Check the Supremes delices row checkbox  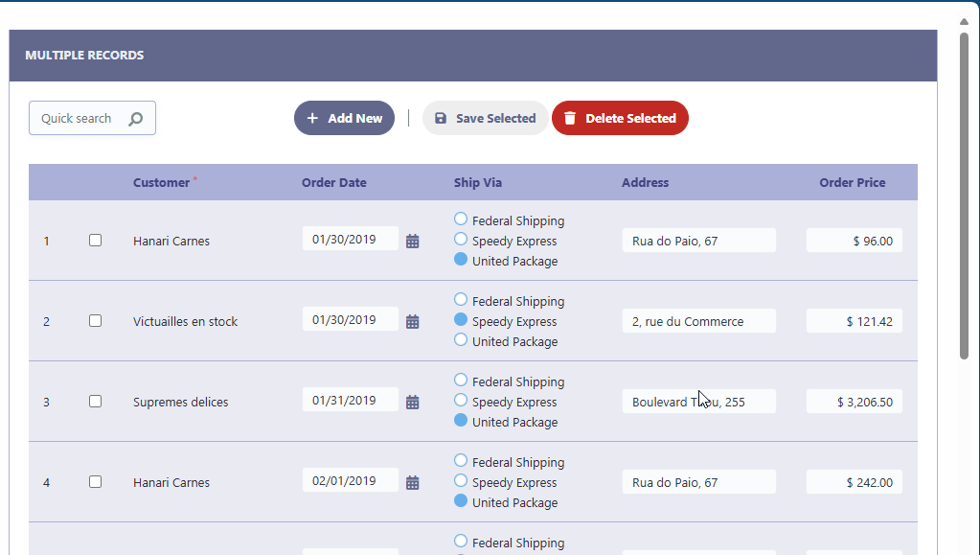coord(95,402)
